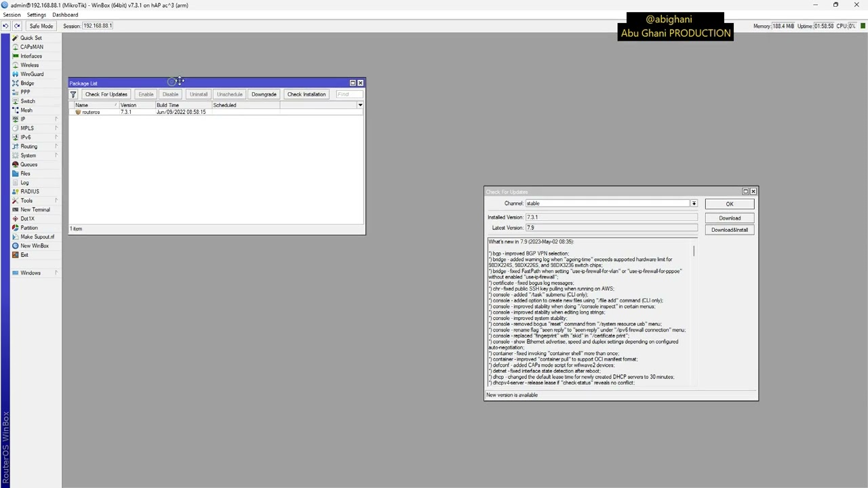
Task: Sort by Build Time column header
Action: click(183, 105)
